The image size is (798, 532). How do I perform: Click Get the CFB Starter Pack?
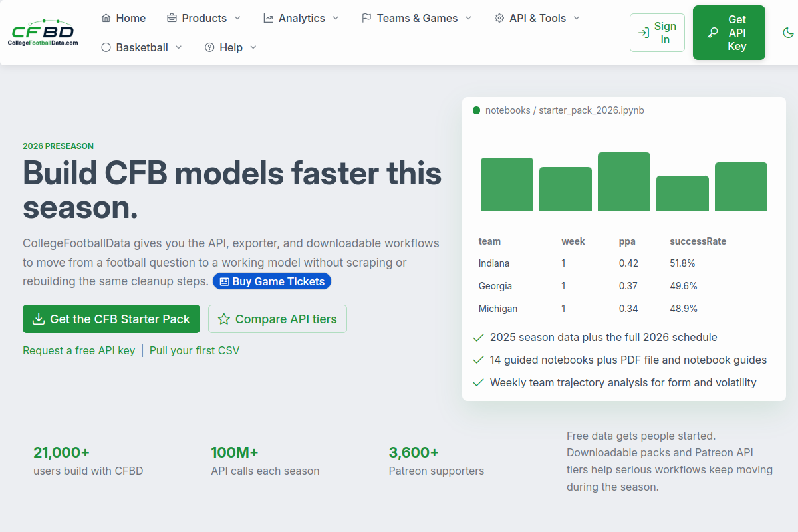coord(111,319)
